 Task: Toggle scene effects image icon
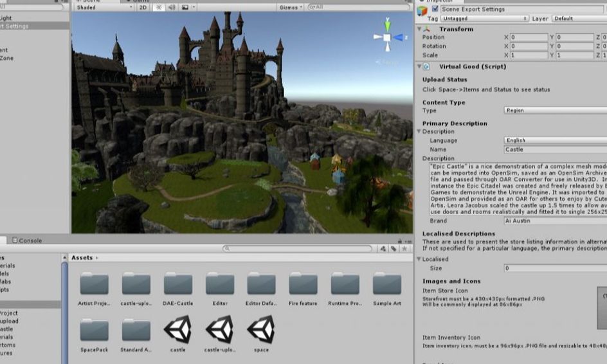coord(185,7)
